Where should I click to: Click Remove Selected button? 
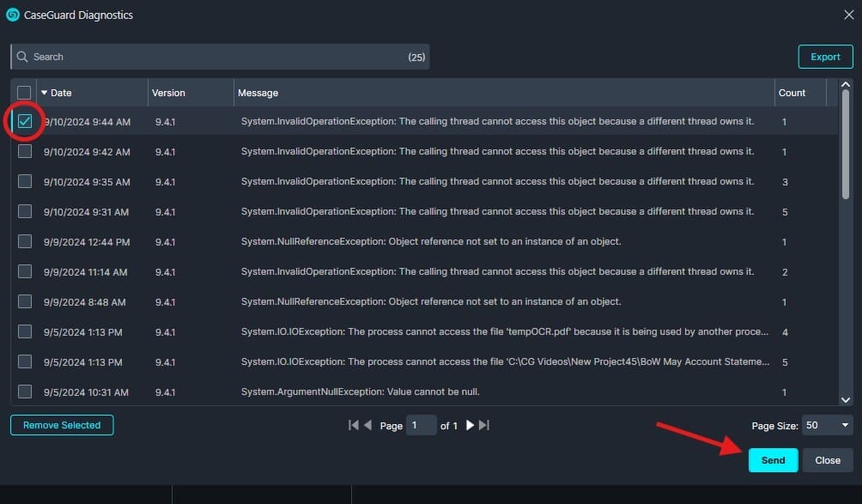(x=62, y=425)
